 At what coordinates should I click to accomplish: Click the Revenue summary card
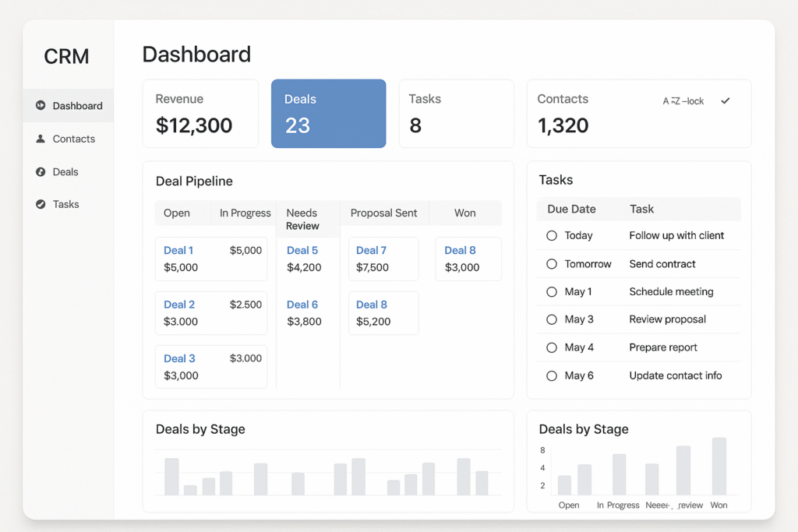point(200,114)
